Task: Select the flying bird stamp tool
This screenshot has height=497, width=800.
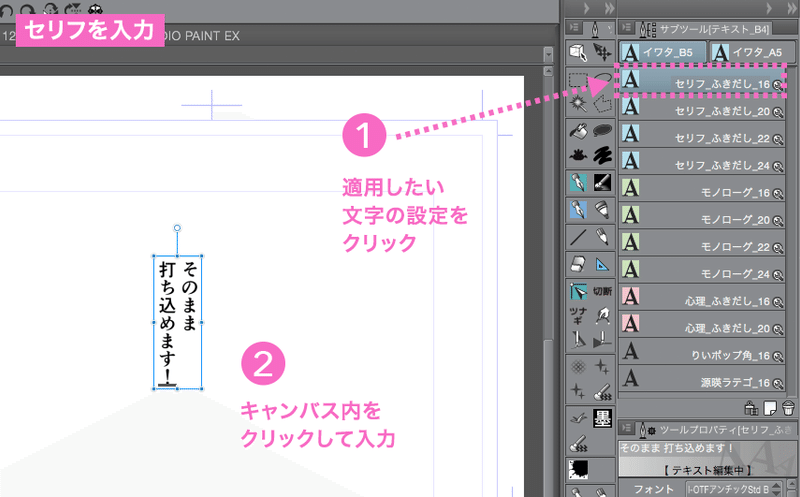Action: pos(578,418)
